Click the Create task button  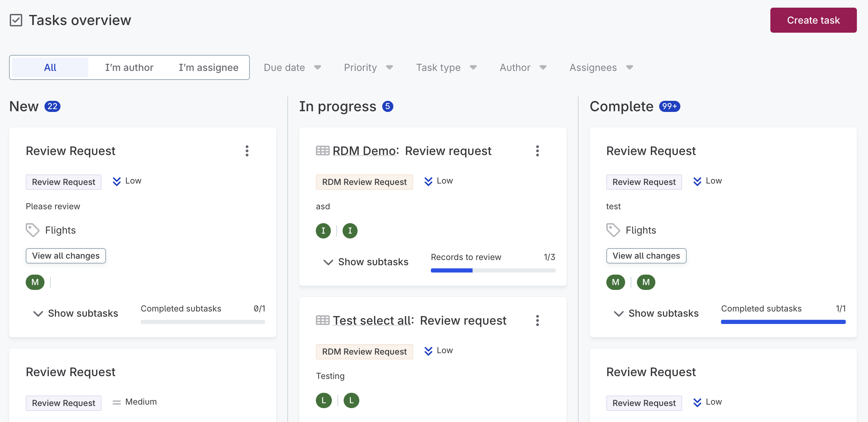pyautogui.click(x=813, y=20)
